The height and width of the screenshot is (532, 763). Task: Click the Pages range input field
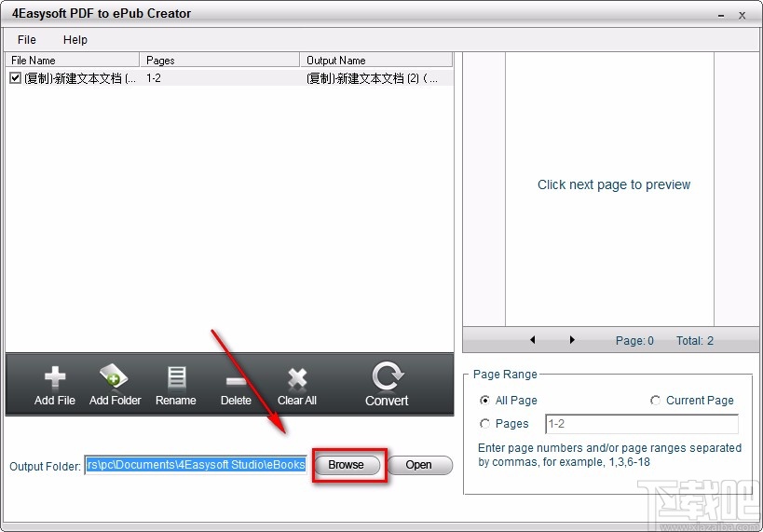(x=642, y=424)
